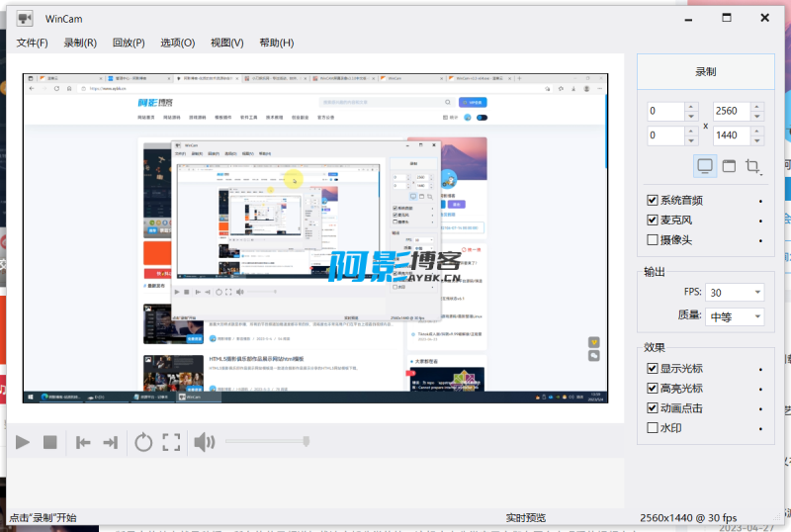Enable the 摄像头 checkbox
This screenshot has height=532, width=791.
(x=653, y=239)
